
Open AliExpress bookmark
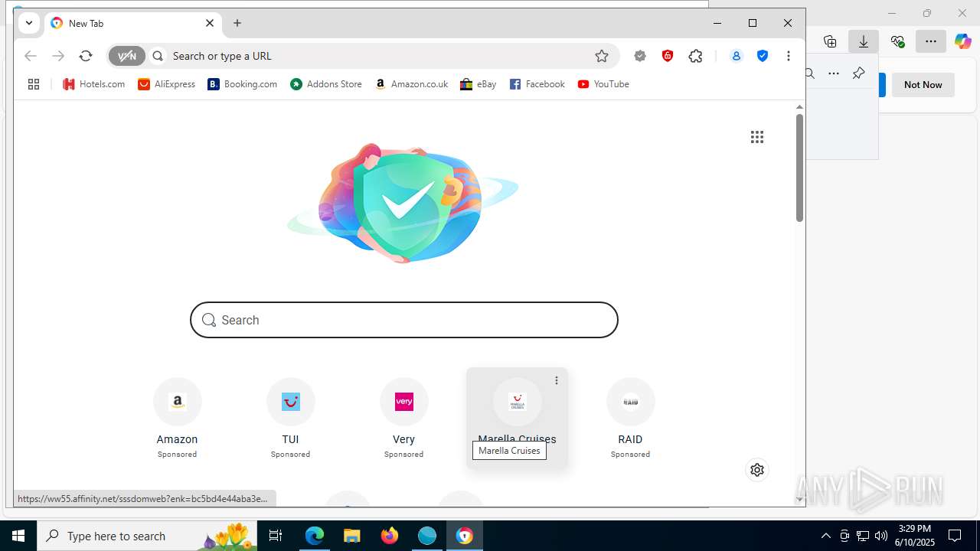point(166,84)
